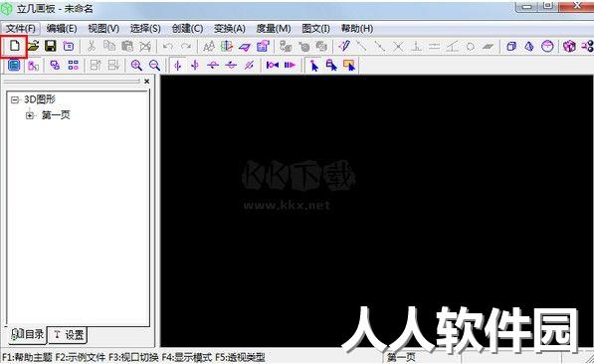The image size is (594, 364).
Task: Open the 选择(S) menu
Action: (145, 29)
